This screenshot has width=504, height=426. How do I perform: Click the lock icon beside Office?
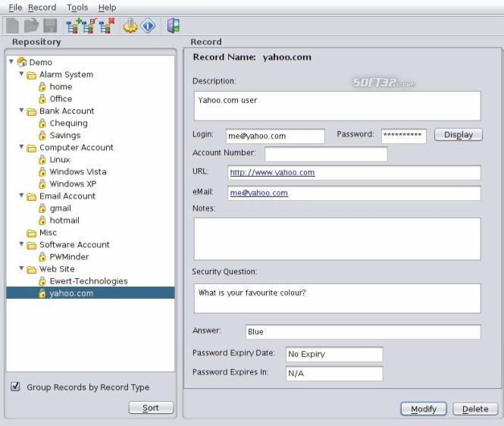pyautogui.click(x=42, y=99)
